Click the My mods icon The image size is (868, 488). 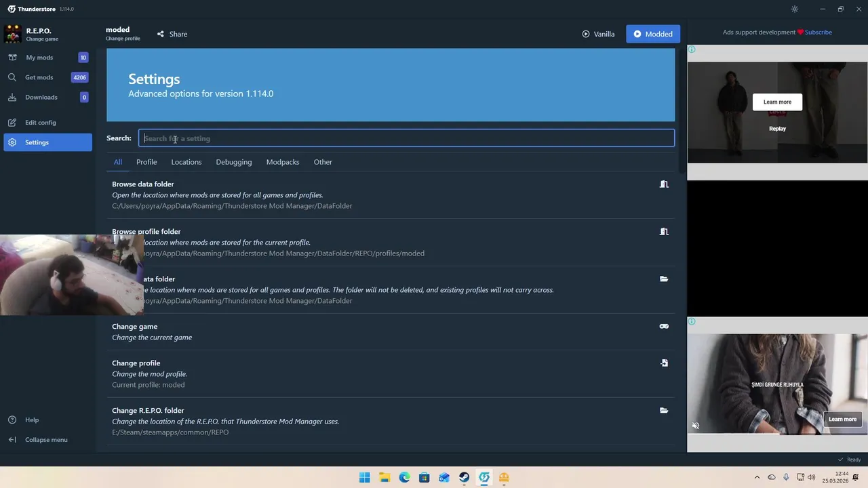(x=12, y=58)
